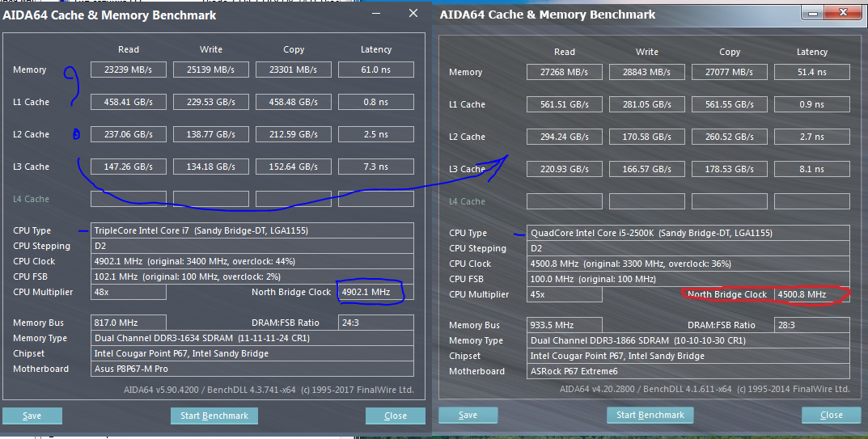
Task: Click Dual Channel DDR3-1634 SDRAM field
Action: [252, 338]
